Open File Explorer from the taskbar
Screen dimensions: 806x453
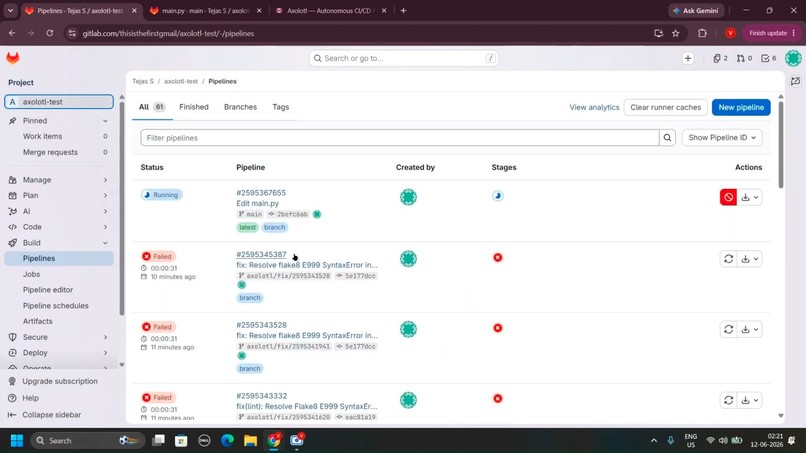point(250,440)
